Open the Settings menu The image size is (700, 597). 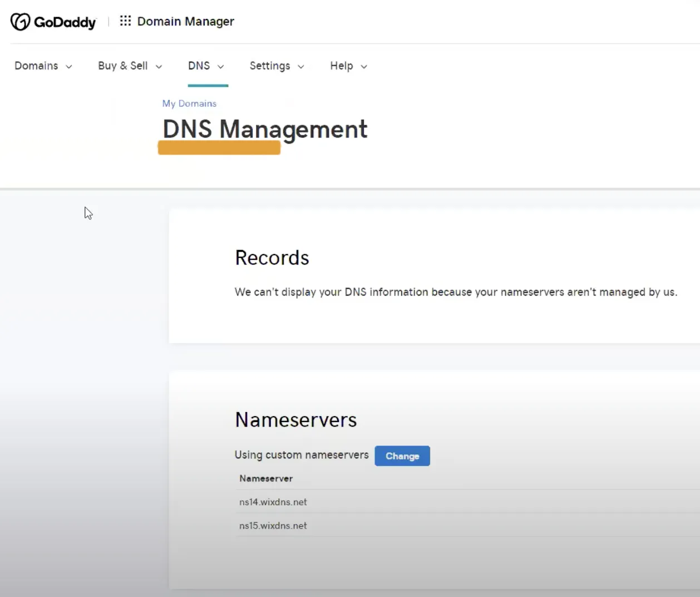(x=270, y=66)
